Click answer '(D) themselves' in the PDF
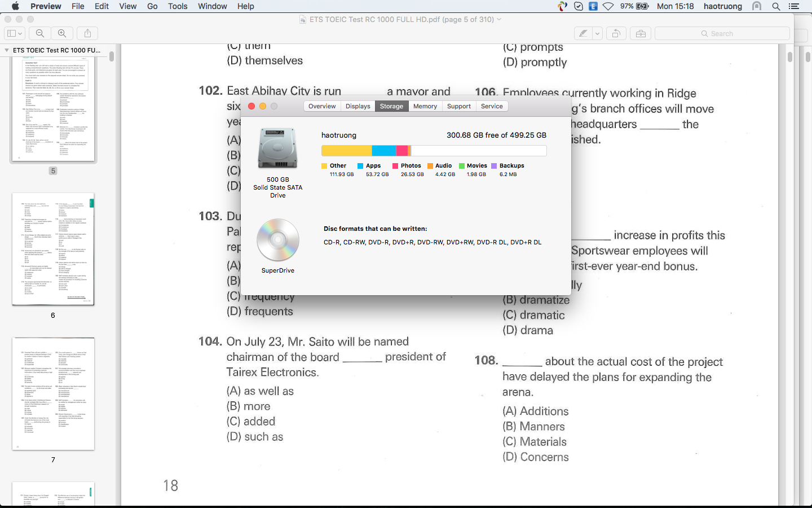Viewport: 812px width, 508px height. pyautogui.click(x=264, y=60)
